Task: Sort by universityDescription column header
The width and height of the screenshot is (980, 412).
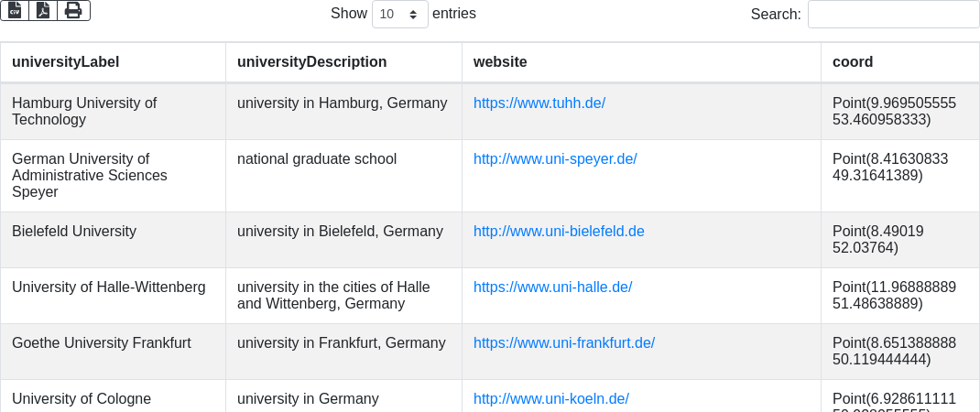Action: pos(343,62)
